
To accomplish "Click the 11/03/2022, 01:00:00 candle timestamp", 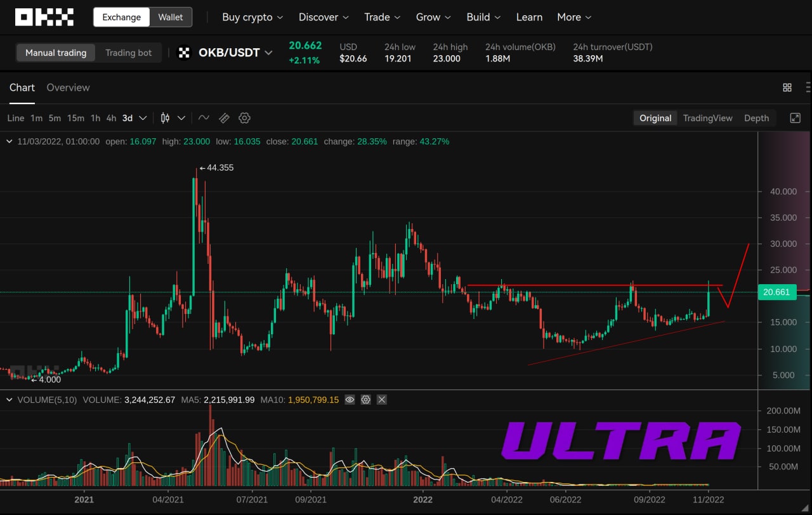I will coord(58,141).
